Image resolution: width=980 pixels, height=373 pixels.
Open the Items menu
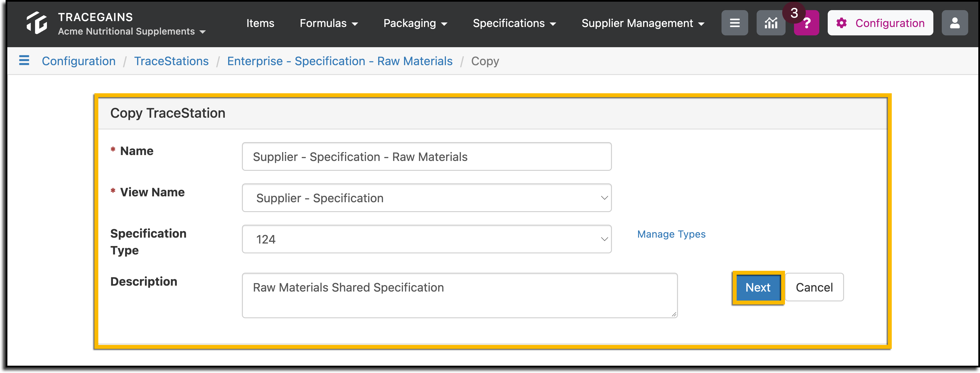(x=260, y=23)
